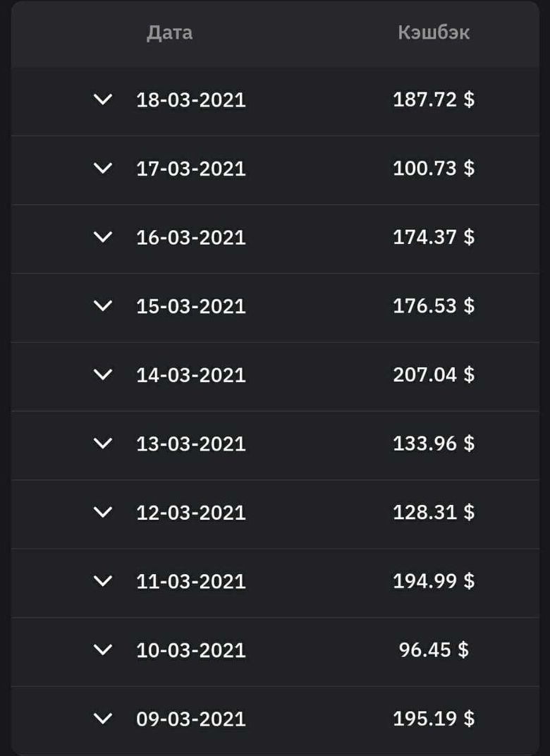Expand the 10-03-2021 row chevron

pos(103,650)
